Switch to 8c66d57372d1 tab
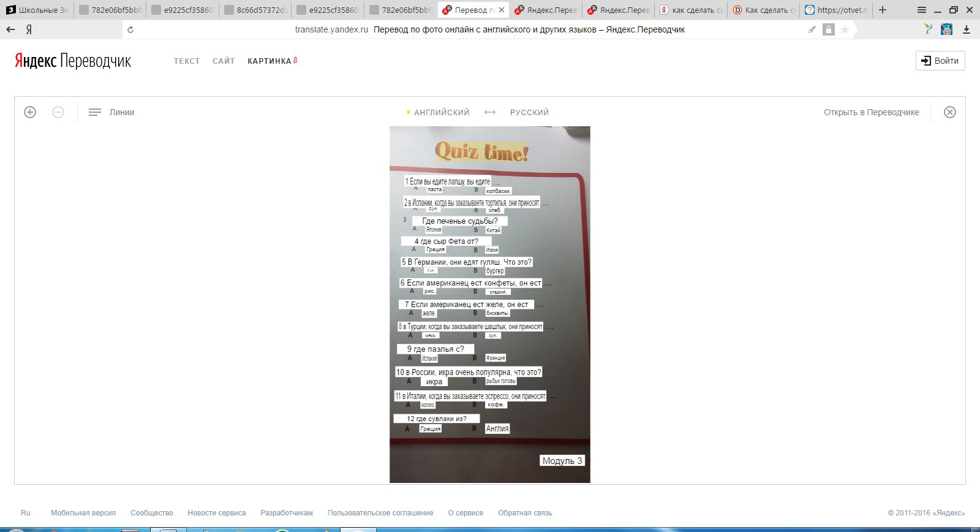Viewport: 980px width, 532px height. pos(254,10)
